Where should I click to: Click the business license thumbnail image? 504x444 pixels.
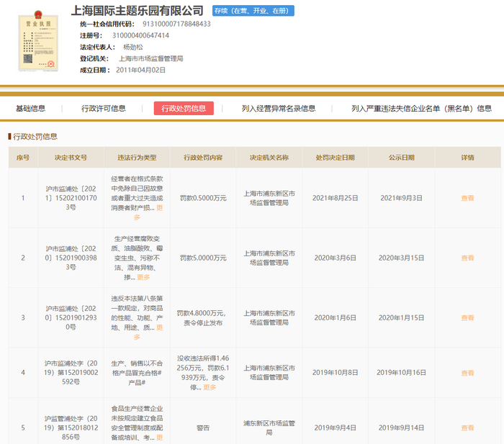click(35, 40)
